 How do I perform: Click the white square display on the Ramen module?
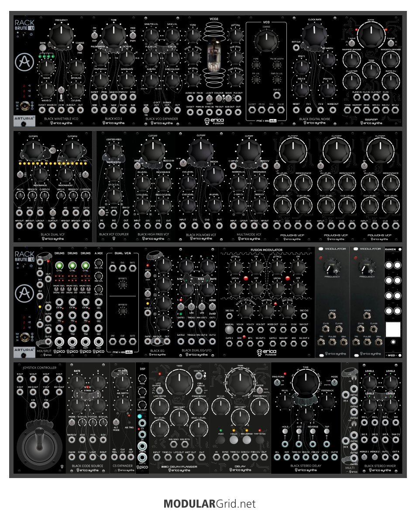coord(393,330)
